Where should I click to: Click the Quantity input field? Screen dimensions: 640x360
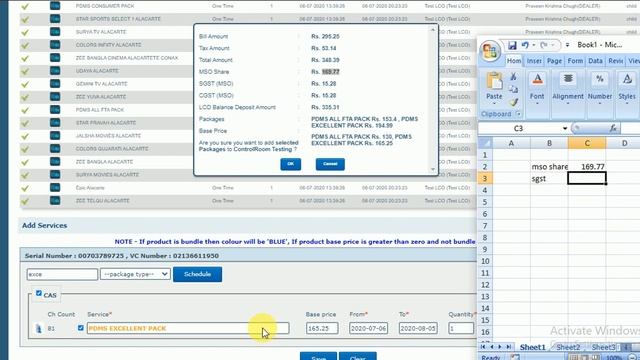pyautogui.click(x=461, y=328)
